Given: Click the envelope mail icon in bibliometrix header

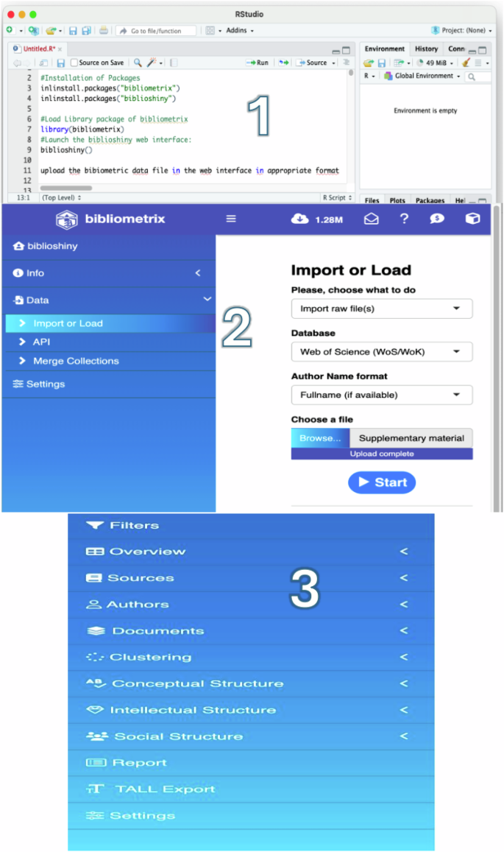Looking at the screenshot, I should [x=371, y=219].
